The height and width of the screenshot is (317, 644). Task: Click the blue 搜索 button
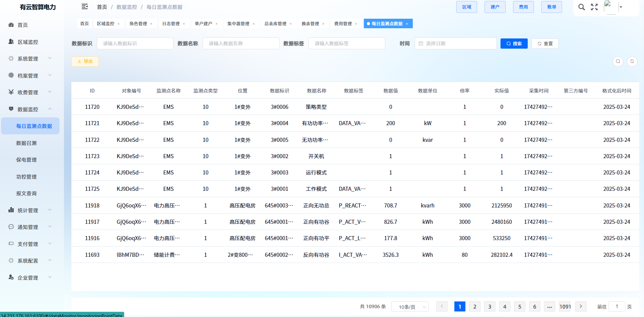(x=514, y=44)
